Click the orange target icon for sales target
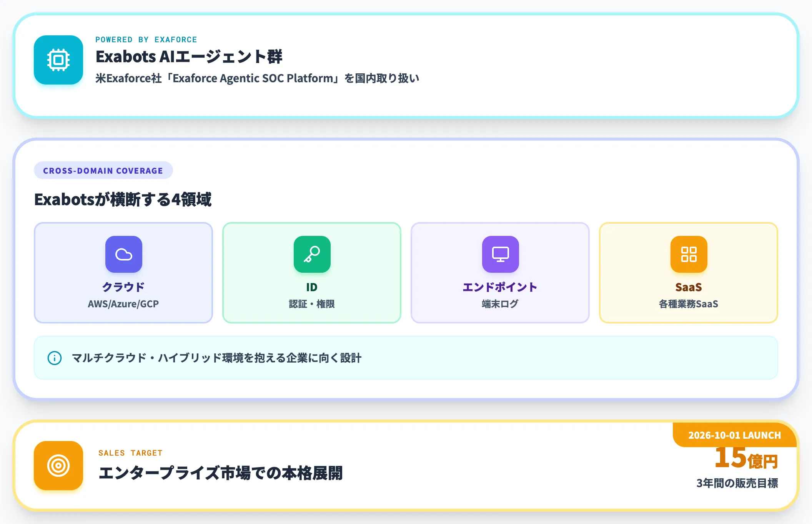The image size is (812, 524). coord(58,466)
